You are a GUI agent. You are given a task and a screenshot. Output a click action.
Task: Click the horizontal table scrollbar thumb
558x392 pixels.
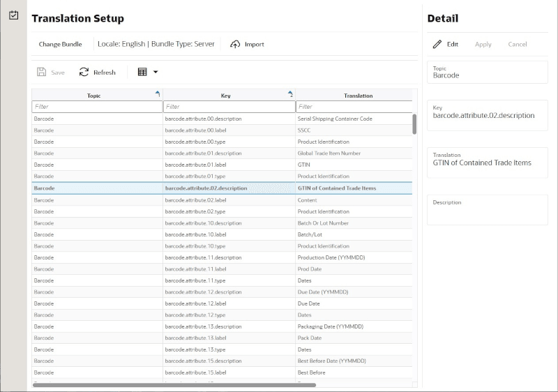click(174, 385)
